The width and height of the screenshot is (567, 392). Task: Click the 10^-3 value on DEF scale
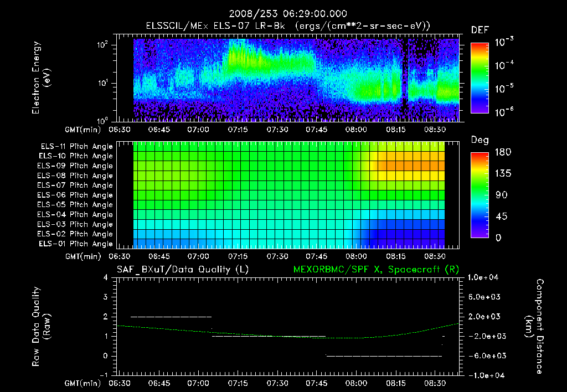504,42
